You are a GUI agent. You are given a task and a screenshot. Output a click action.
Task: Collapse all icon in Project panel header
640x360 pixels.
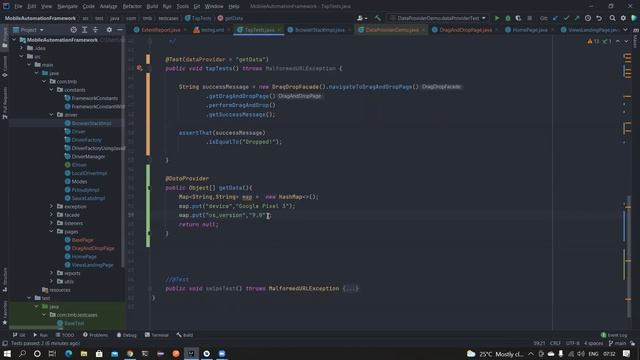click(95, 30)
